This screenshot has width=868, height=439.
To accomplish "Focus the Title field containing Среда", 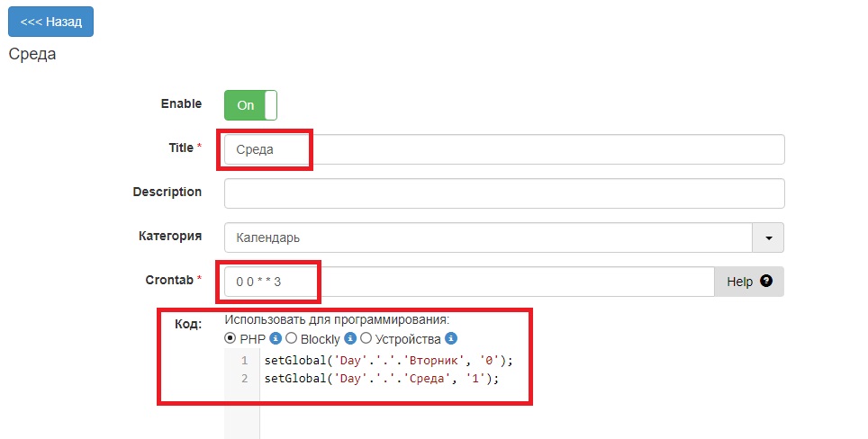I will click(504, 149).
